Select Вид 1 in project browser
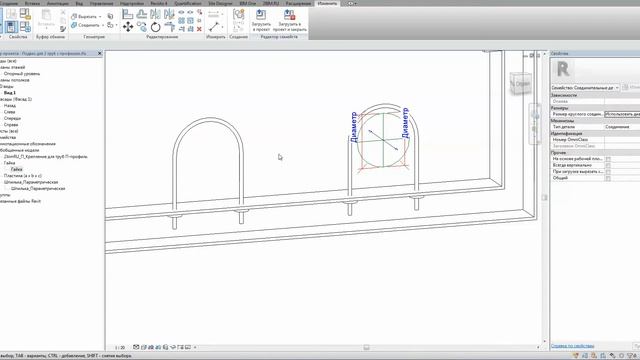Viewport: 640px width, 360px height. 10,93
